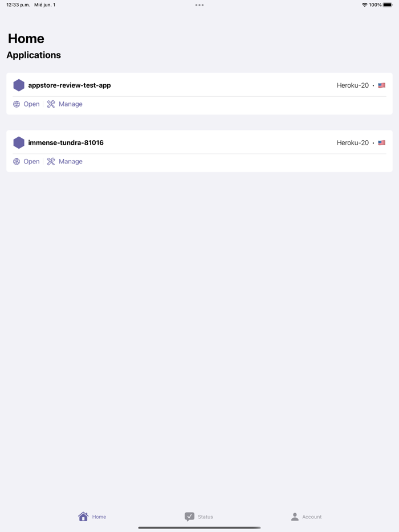399x532 pixels.
Task: Open the appstore-review-test-app link
Action: [x=31, y=104]
